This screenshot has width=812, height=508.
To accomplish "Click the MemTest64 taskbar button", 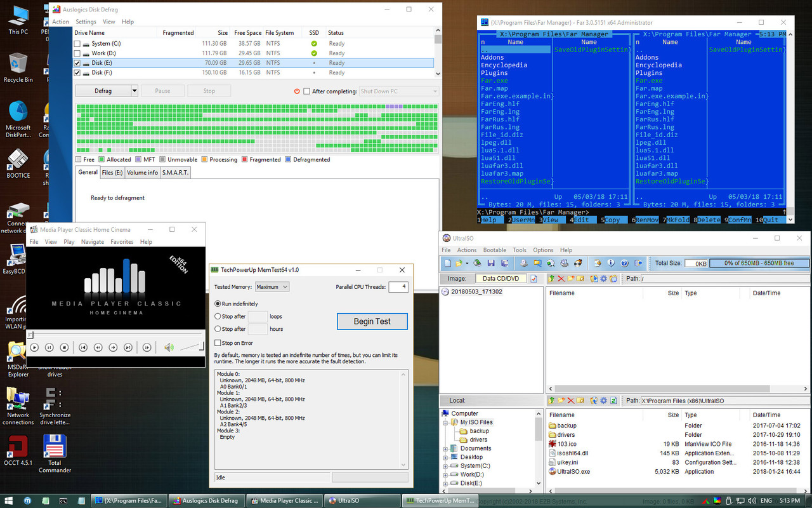I will click(x=441, y=500).
